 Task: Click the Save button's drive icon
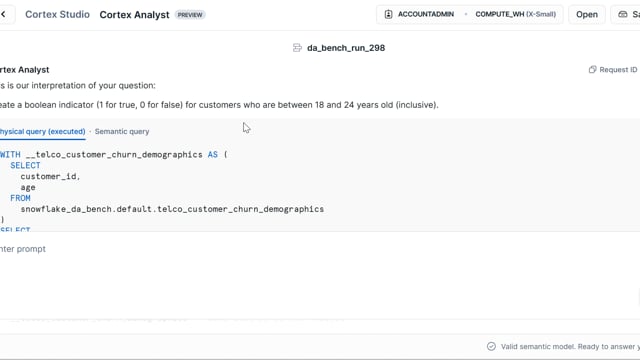[622, 14]
